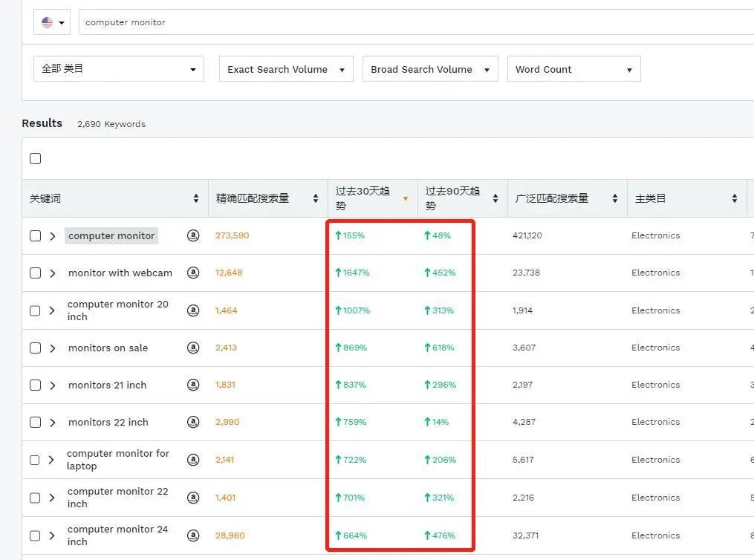Screen dimensions: 754x560
Task: Expand the "computer monitor" keyword row
Action: (52, 235)
